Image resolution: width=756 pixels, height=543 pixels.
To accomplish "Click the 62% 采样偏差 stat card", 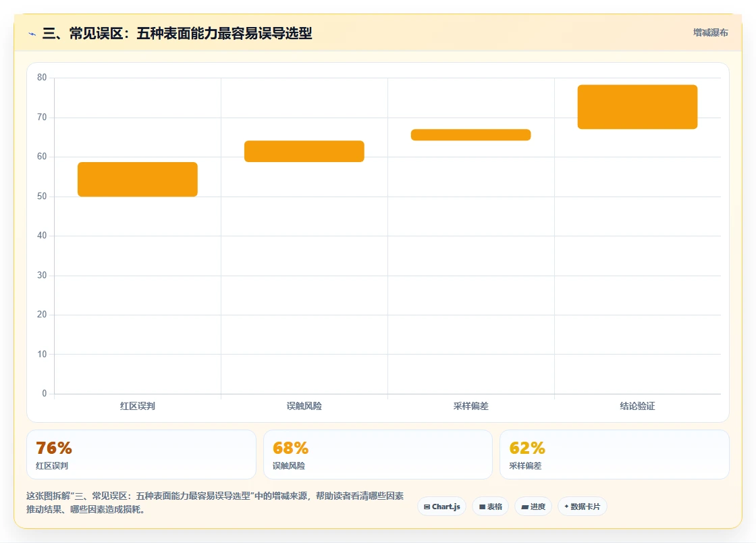I will point(615,455).
